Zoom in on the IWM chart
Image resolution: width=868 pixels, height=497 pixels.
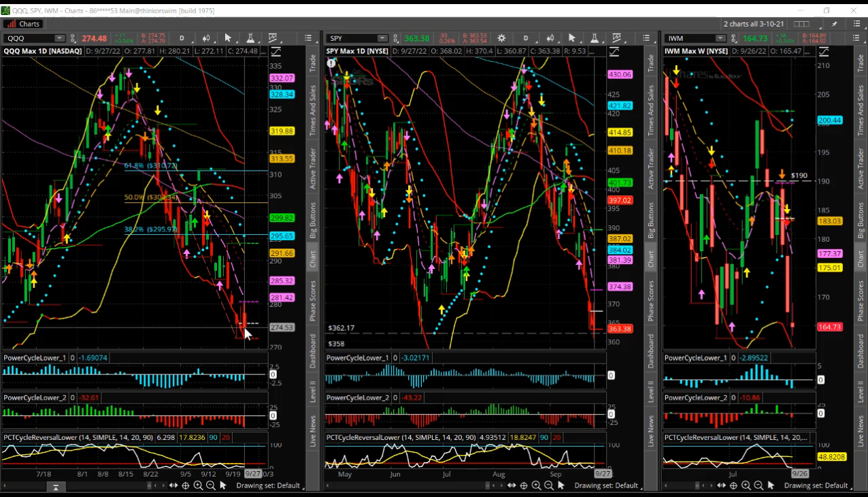pos(746,485)
